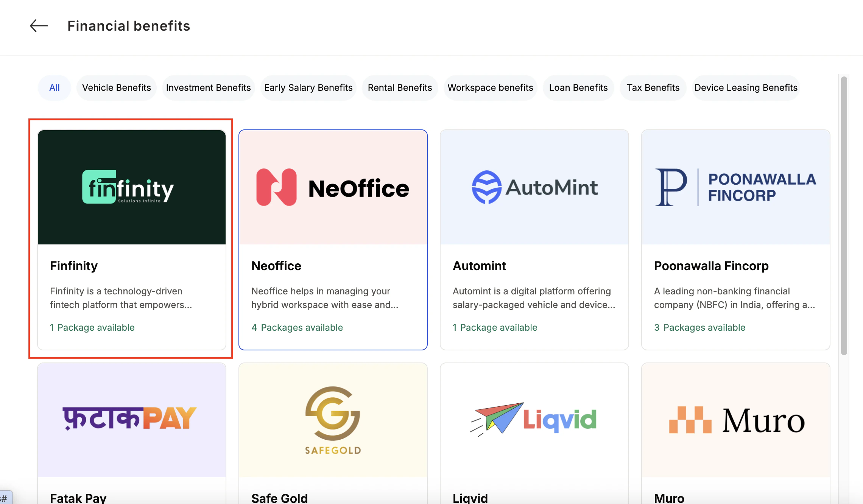Screen dimensions: 863x504
Task: Click the Muro card title
Action: tap(669, 498)
